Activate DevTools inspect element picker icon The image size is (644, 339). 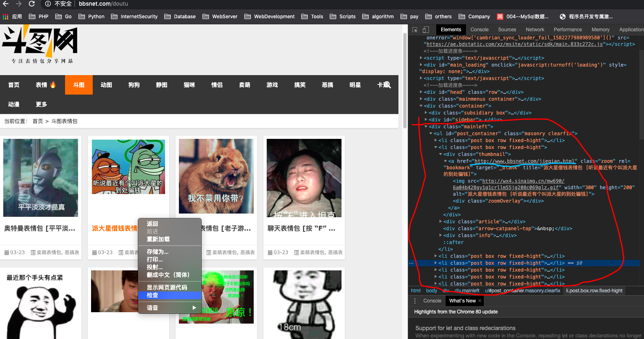415,30
